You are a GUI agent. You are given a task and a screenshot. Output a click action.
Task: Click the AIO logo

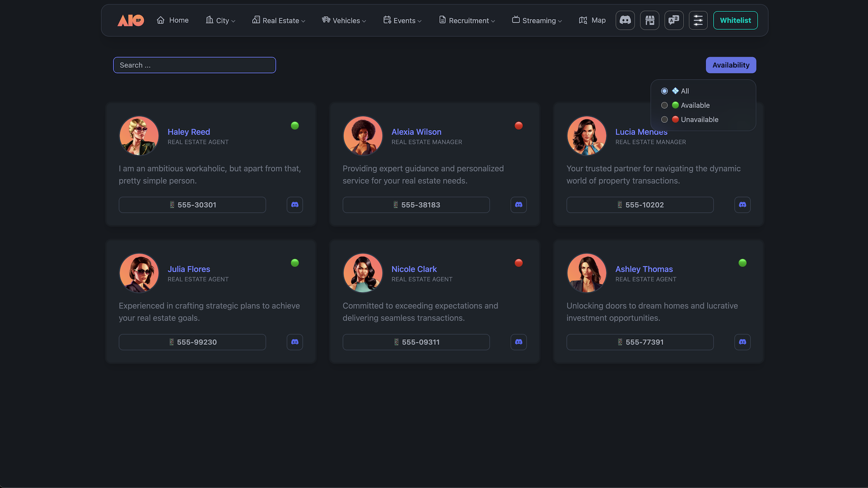[x=131, y=20]
